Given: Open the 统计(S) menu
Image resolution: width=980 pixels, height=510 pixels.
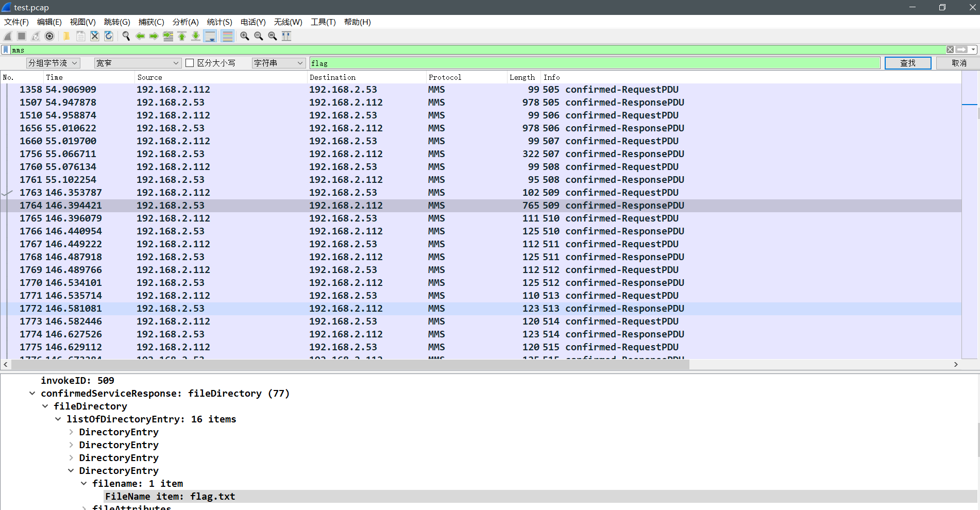Looking at the screenshot, I should pos(219,22).
